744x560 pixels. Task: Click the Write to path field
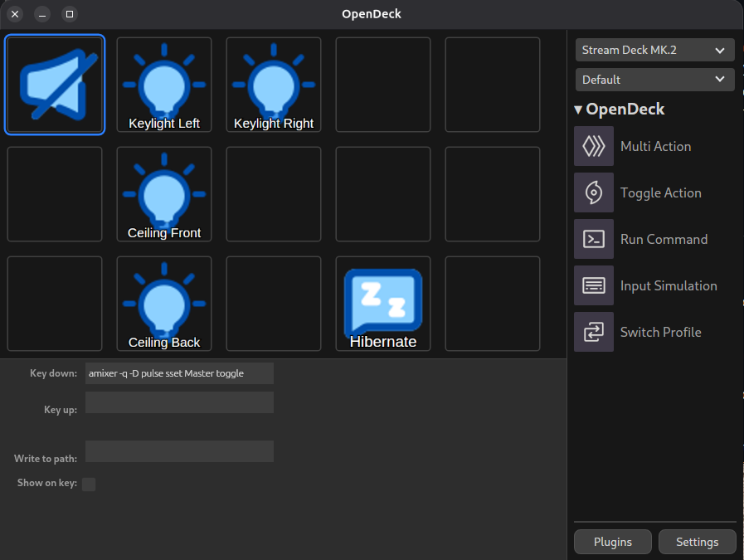(x=179, y=451)
